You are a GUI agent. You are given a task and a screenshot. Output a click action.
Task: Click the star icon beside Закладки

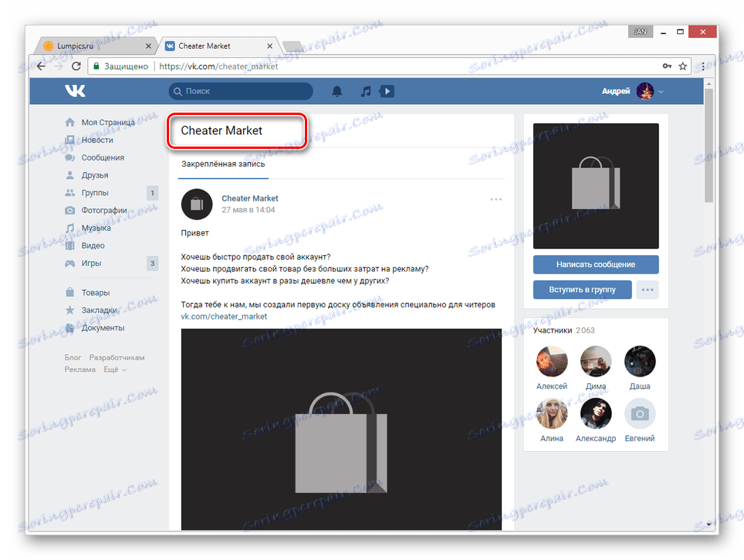point(69,310)
